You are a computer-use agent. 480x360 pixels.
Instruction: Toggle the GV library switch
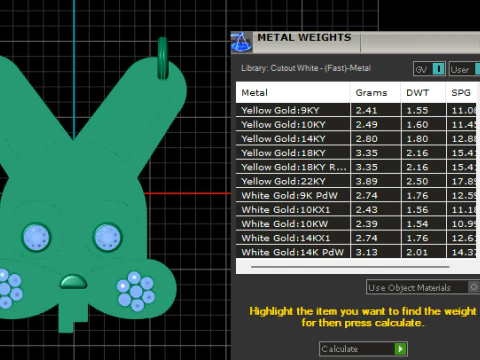(x=429, y=69)
